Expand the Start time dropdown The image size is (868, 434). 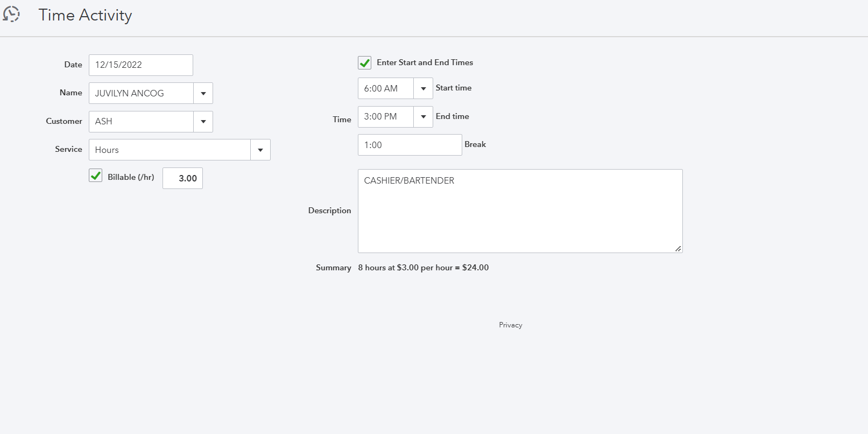(423, 88)
